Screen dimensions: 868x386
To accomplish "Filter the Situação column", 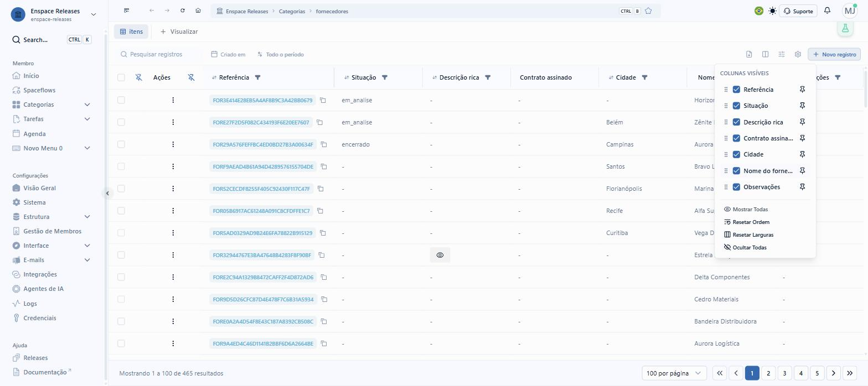I will pyautogui.click(x=385, y=77).
